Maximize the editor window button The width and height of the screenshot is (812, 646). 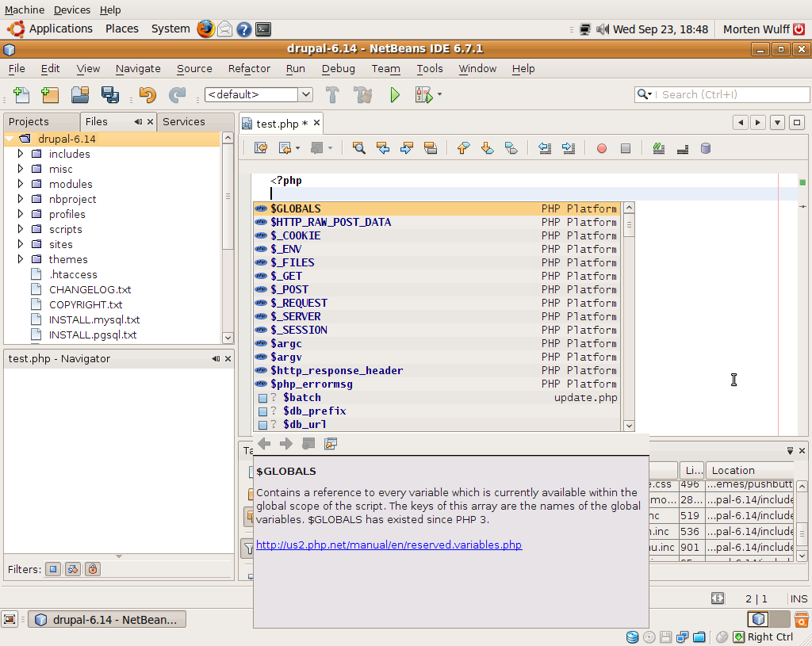point(796,123)
